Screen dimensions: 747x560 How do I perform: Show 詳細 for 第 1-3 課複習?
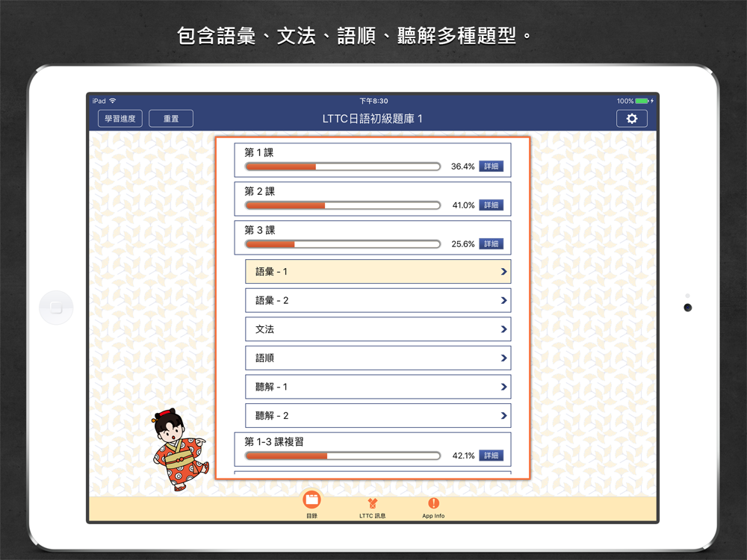pyautogui.click(x=492, y=455)
